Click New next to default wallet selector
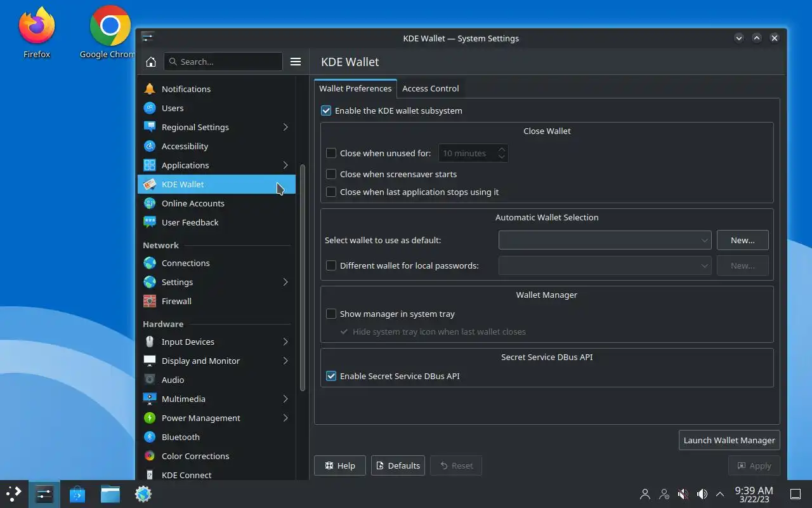Image resolution: width=812 pixels, height=508 pixels. 743,240
